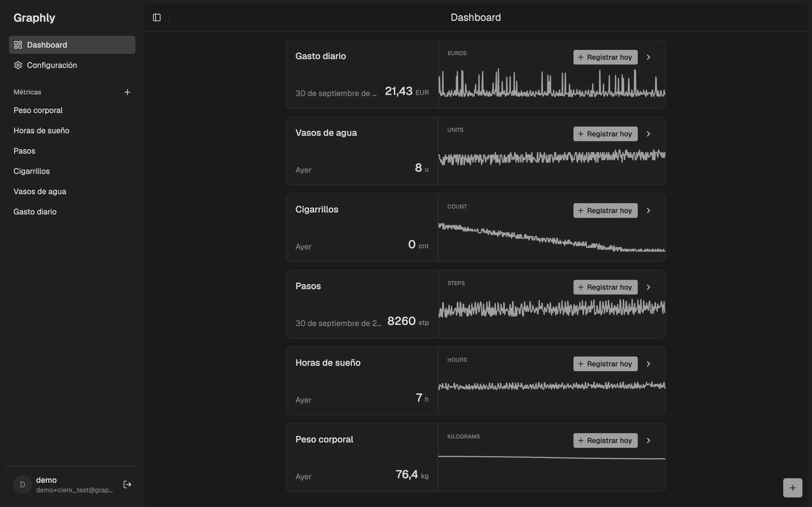The image size is (812, 507).
Task: Click Registrar hoy for Pasos
Action: coord(605,287)
